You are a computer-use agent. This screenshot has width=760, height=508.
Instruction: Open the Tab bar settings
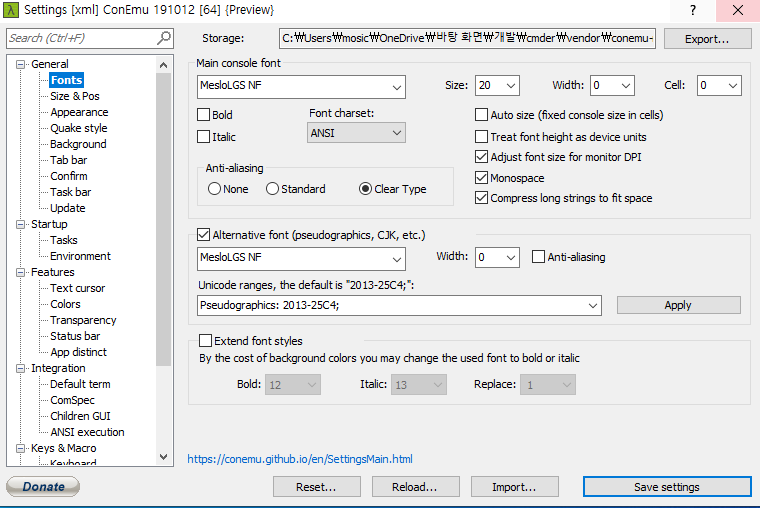tap(68, 160)
